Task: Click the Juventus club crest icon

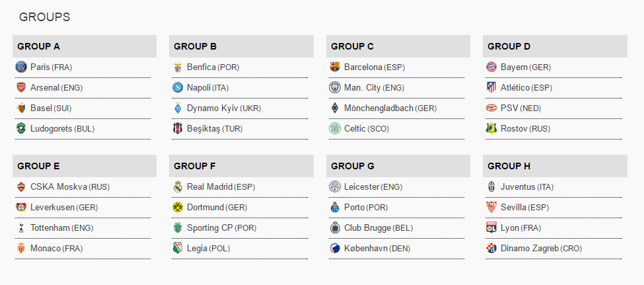Action: click(x=491, y=186)
